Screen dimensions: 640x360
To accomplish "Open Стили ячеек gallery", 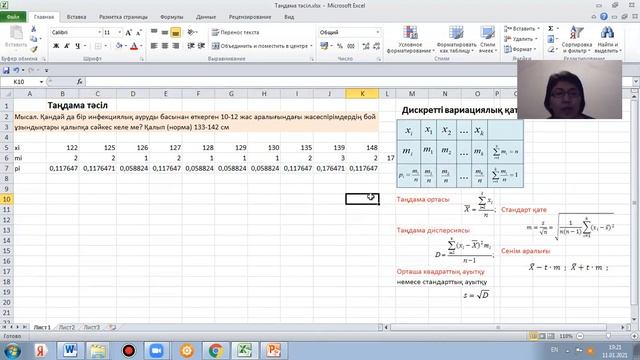I will 487,39.
